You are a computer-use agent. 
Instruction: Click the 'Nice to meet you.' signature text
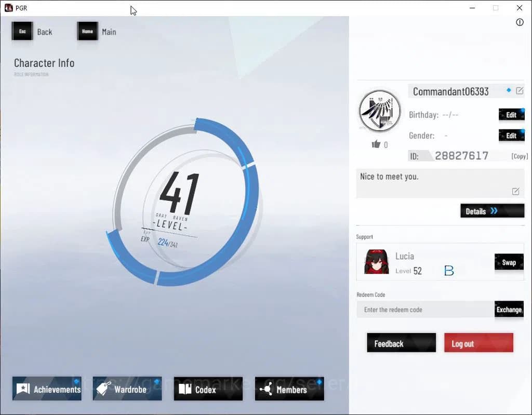pos(389,177)
